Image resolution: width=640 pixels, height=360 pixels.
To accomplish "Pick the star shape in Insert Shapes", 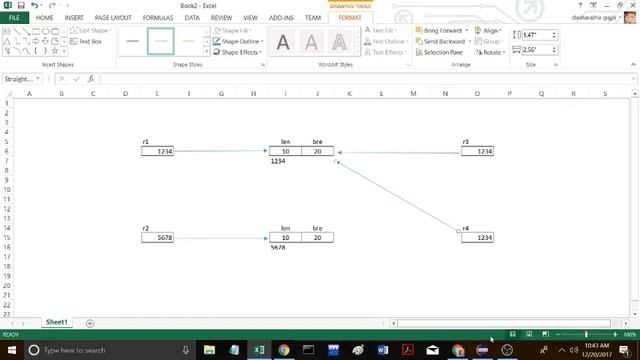I will coord(55,51).
